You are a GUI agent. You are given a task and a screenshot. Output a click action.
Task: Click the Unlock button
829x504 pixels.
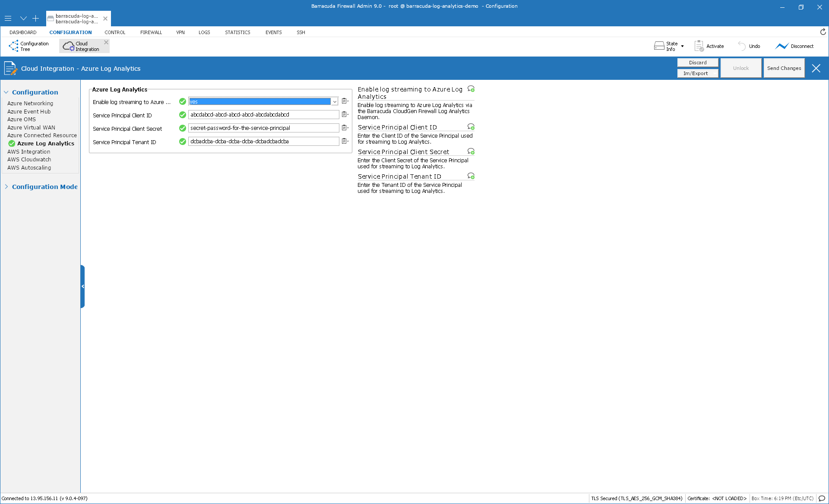[x=741, y=68]
